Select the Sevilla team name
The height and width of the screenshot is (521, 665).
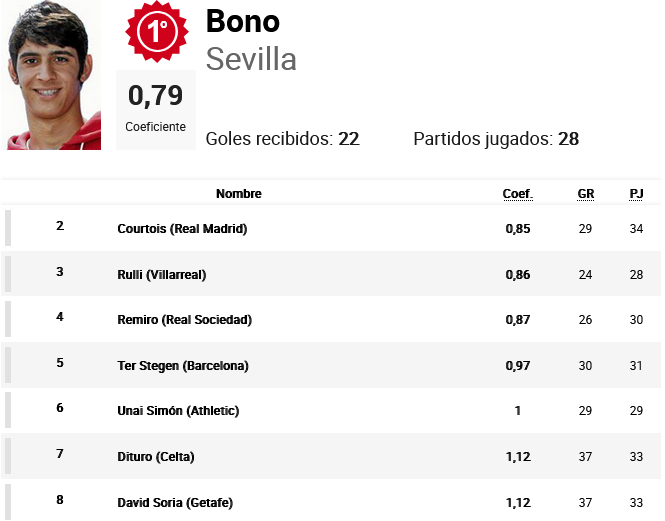coord(251,59)
